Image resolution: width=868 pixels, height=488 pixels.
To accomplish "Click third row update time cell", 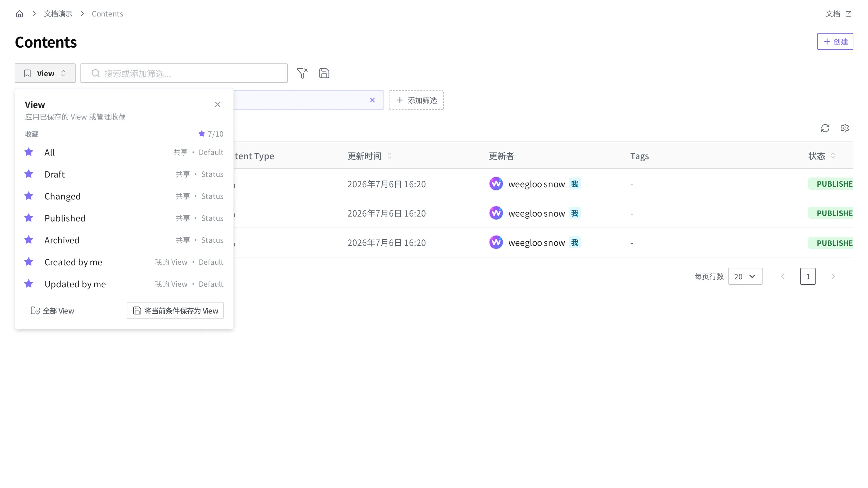I will pyautogui.click(x=386, y=242).
